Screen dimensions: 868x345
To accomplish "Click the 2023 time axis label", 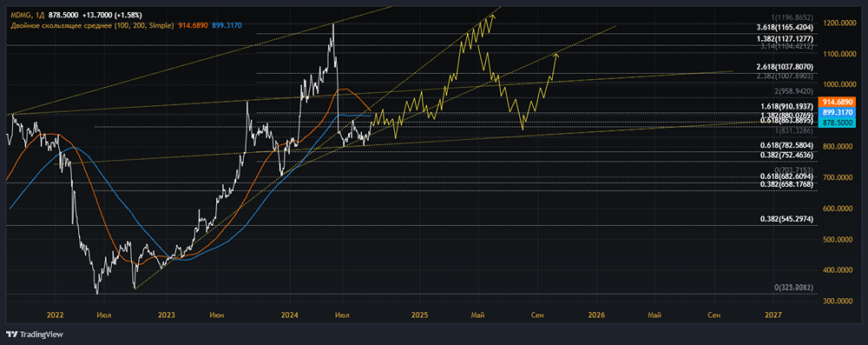I will [x=167, y=315].
